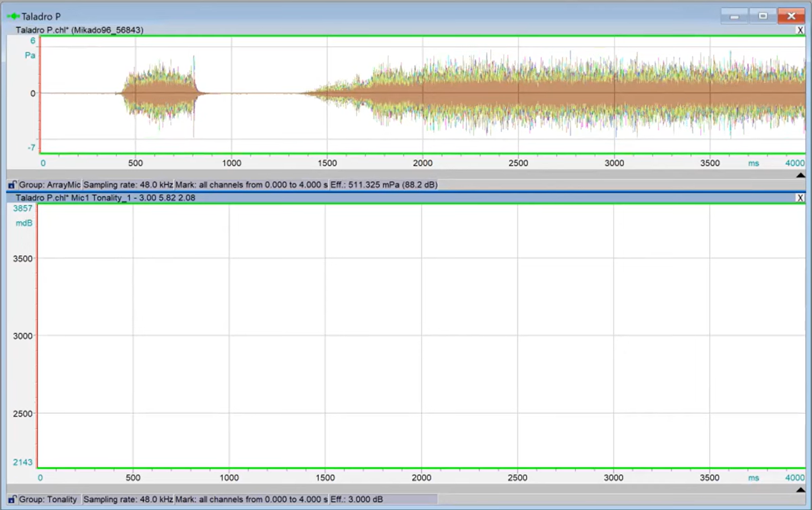Screen dimensions: 812x510
Task: Click the 3000 label on the tonality mdB axis
Action: pos(23,336)
